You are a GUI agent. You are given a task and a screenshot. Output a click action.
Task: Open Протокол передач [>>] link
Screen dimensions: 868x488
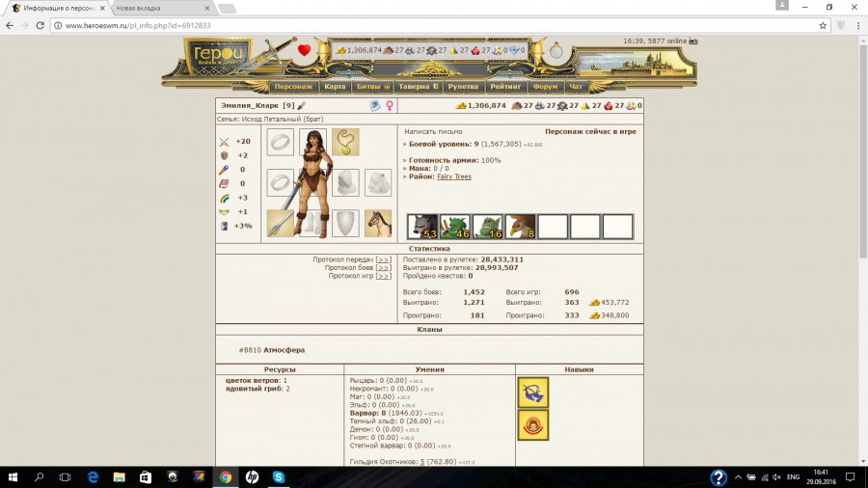coord(383,259)
